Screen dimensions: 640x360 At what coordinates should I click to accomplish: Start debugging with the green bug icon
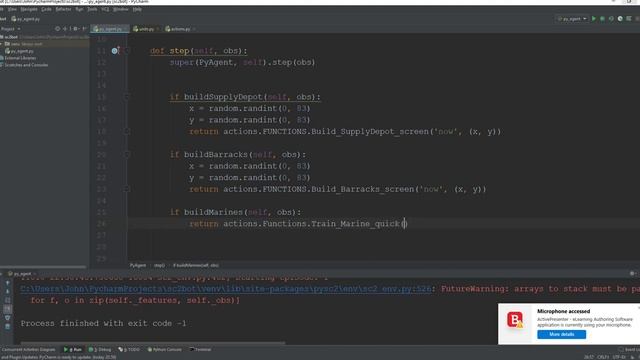click(x=602, y=19)
